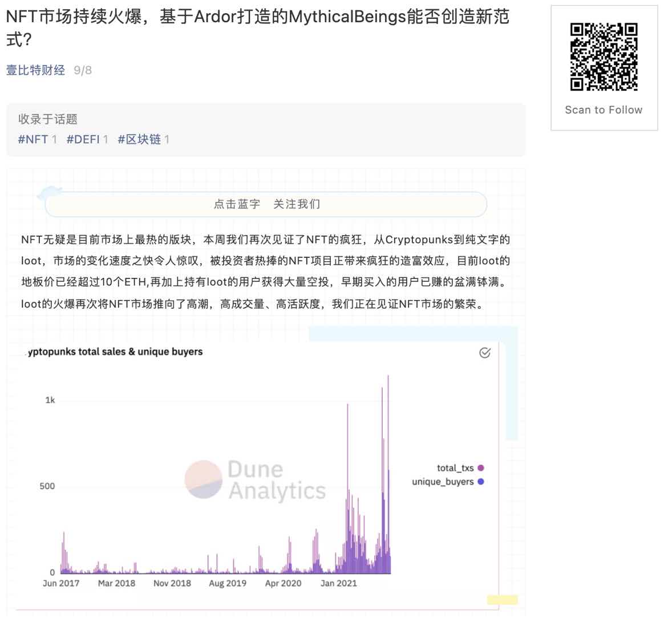Click the 'Mar 2018' axis label
The width and height of the screenshot is (672, 622).
[x=116, y=583]
